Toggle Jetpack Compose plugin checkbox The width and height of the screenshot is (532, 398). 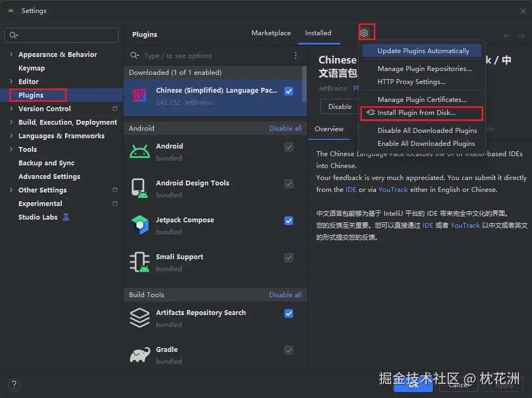click(x=289, y=221)
